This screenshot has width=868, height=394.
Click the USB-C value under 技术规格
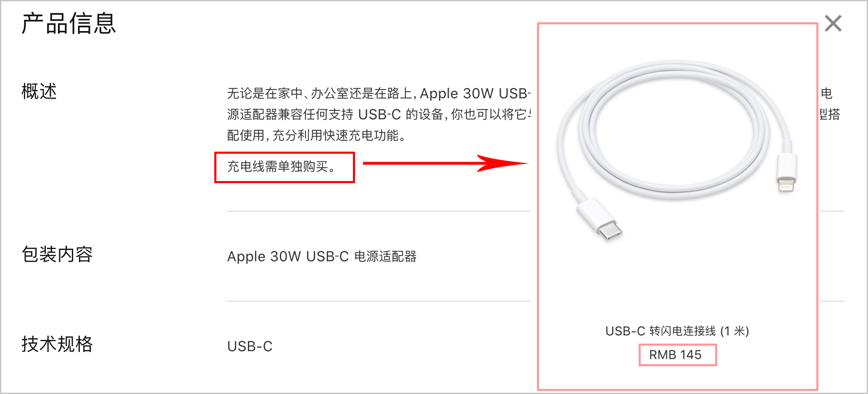click(250, 346)
